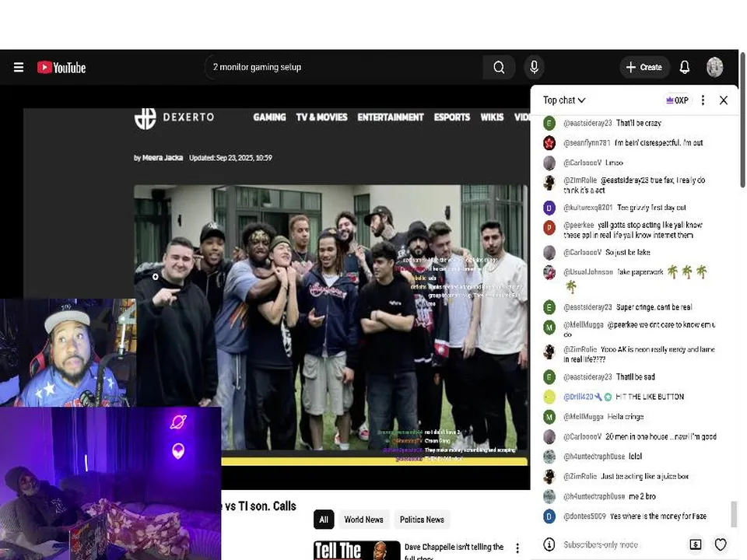Open the account avatar menu
The height and width of the screenshot is (560, 747).
(x=714, y=67)
